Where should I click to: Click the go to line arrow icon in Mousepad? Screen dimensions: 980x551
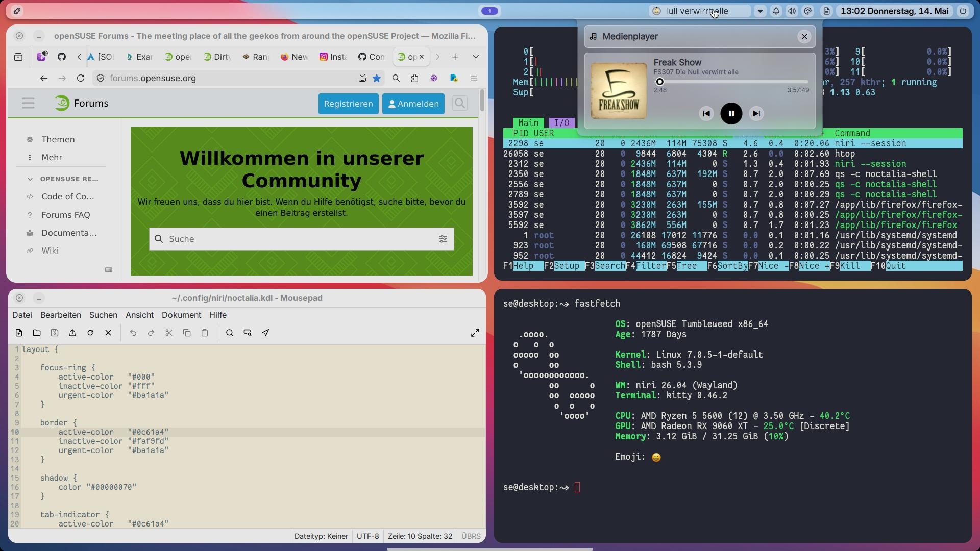(265, 333)
